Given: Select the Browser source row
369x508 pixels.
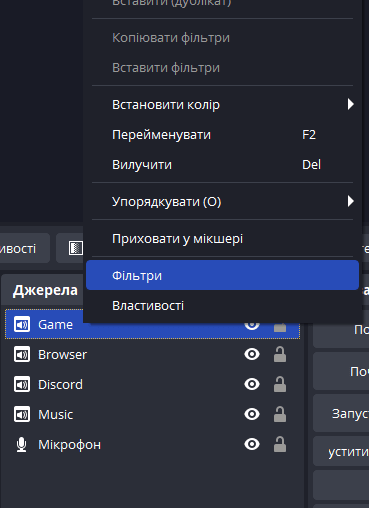Looking at the screenshot, I should [152, 354].
